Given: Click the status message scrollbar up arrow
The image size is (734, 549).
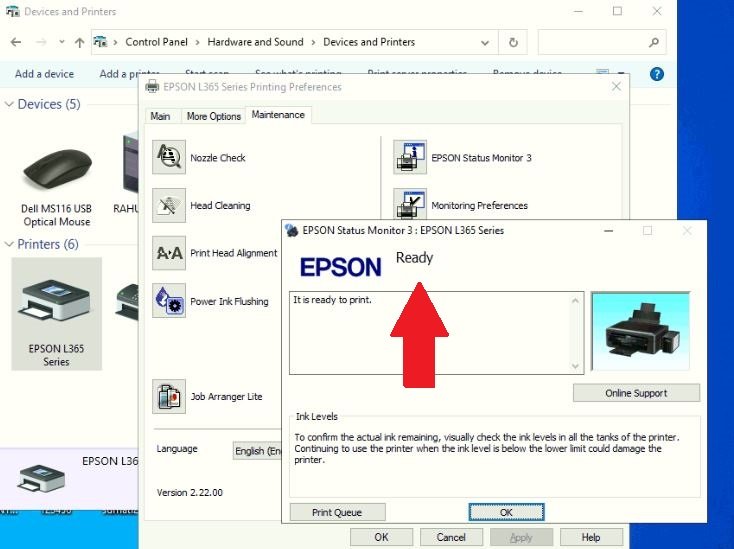Looking at the screenshot, I should pyautogui.click(x=575, y=300).
